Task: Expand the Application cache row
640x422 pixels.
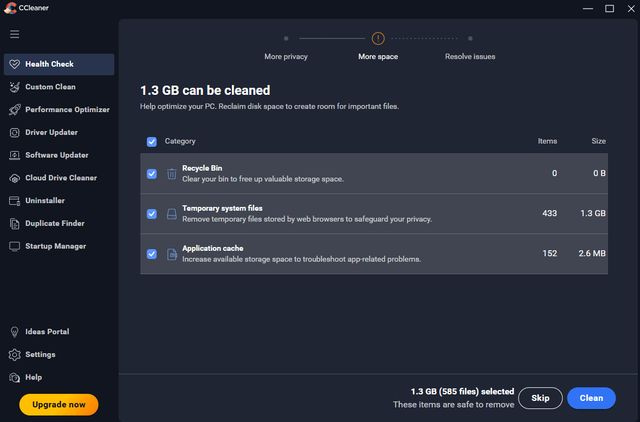Action: [380, 254]
